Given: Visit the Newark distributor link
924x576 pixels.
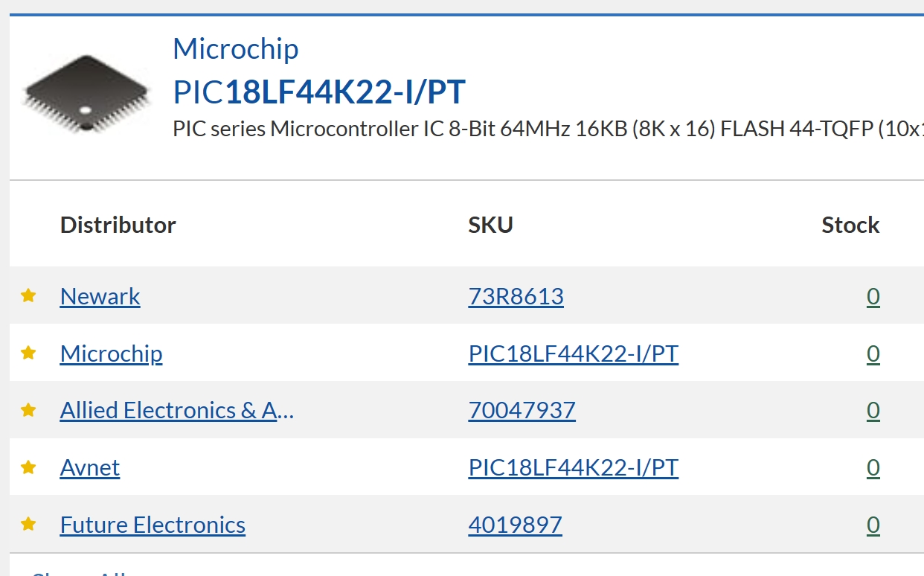Looking at the screenshot, I should tap(100, 296).
